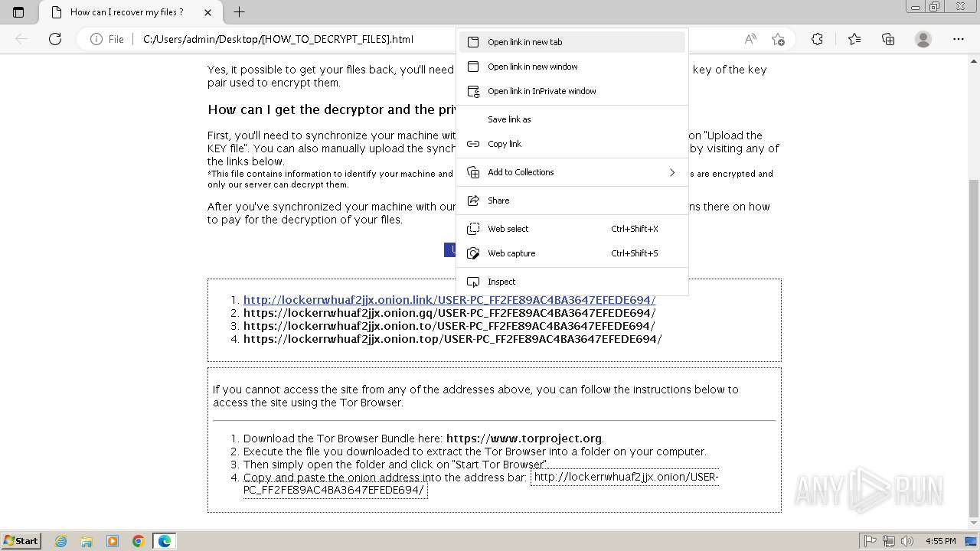Click the page vertical scrollbar thumb

(974, 348)
